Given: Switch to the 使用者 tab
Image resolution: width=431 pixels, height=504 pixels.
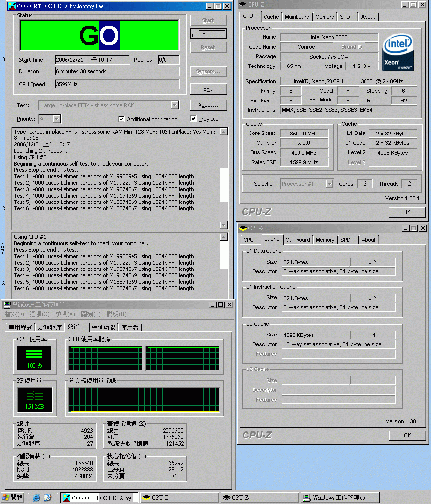Looking at the screenshot, I should (x=130, y=327).
